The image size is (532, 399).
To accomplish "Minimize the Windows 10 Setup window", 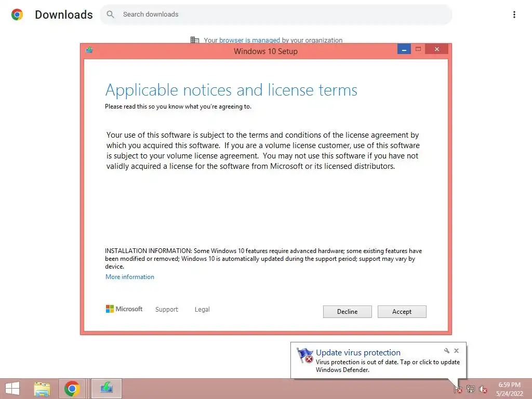I will pyautogui.click(x=404, y=49).
